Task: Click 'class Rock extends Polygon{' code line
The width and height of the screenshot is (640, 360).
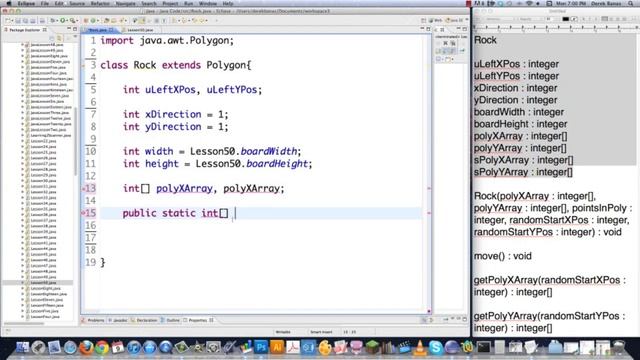Action: (176, 65)
